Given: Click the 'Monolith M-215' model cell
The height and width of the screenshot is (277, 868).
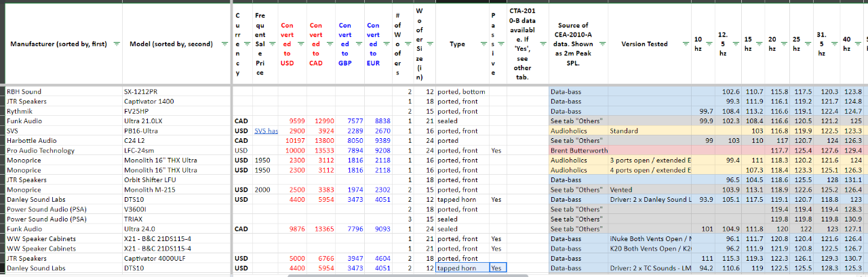Looking at the screenshot, I should [x=176, y=190].
